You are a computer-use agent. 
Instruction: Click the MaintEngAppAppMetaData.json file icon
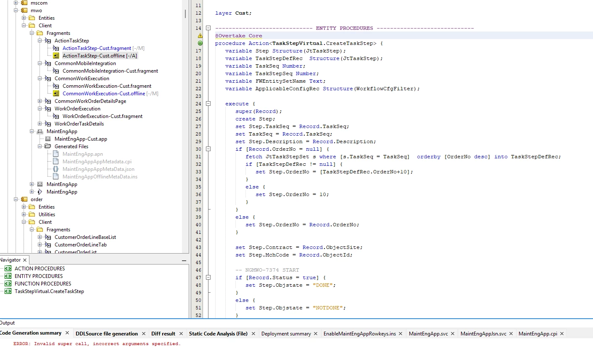(x=55, y=169)
